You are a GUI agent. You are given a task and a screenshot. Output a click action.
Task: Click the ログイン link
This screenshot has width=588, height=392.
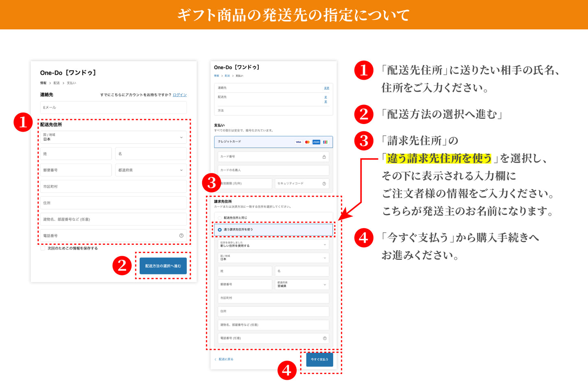[179, 95]
